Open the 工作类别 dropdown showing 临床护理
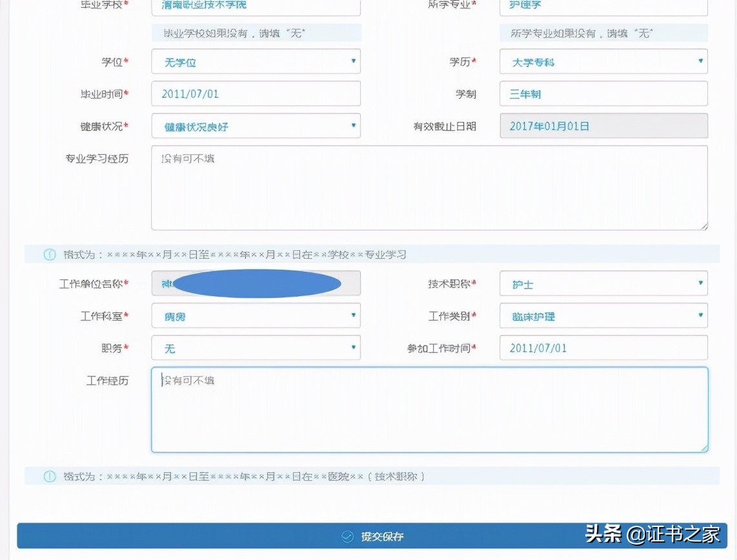Screen dimensions: 737x560 603,315
